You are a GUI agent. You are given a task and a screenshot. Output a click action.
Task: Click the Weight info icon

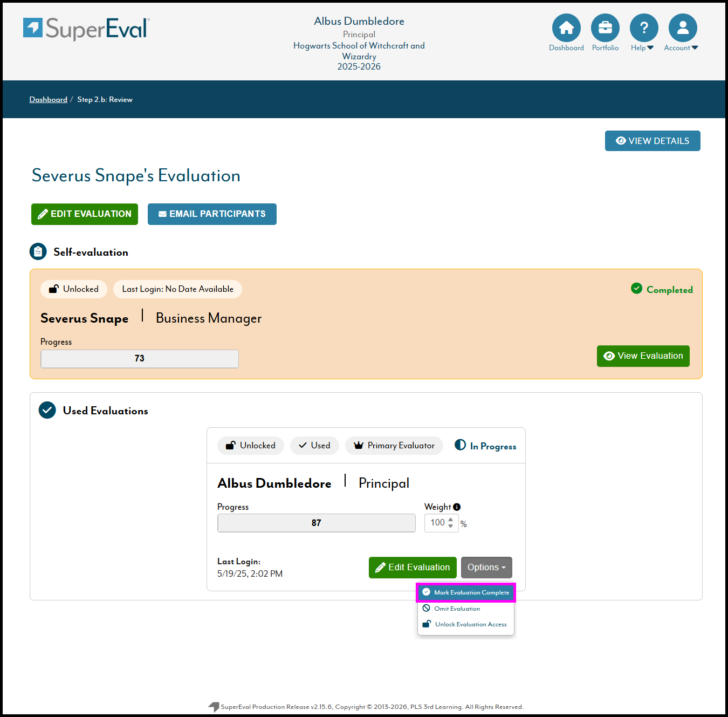457,507
